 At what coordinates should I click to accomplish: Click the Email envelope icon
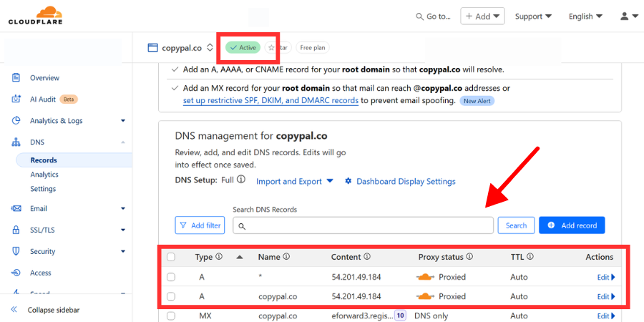(x=16, y=209)
